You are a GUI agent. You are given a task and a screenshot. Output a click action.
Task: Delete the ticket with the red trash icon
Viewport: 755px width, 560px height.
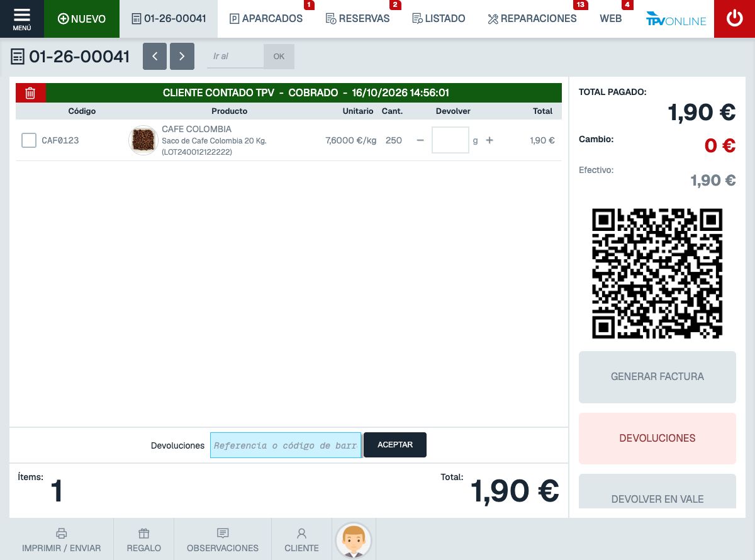(x=30, y=93)
